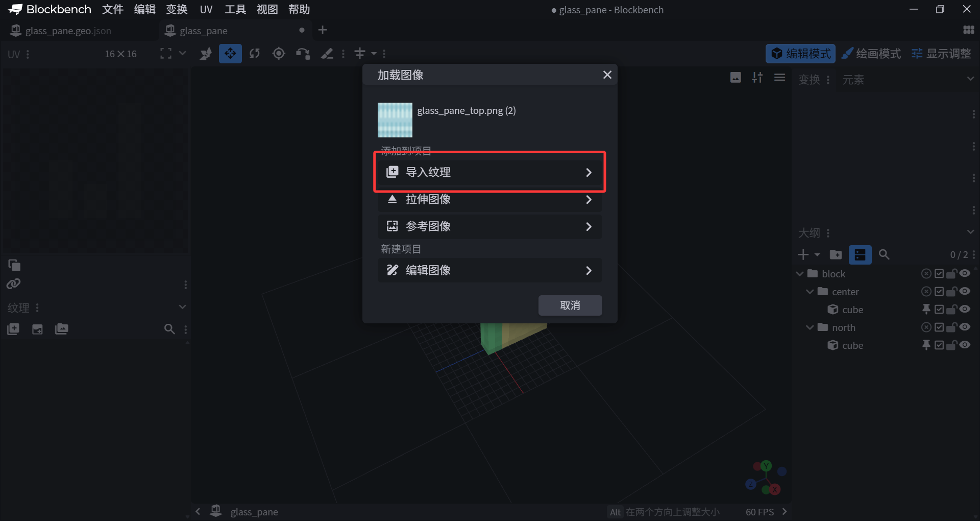The width and height of the screenshot is (980, 521).
Task: Open the UV frame options dropdown arrow
Action: click(x=182, y=53)
